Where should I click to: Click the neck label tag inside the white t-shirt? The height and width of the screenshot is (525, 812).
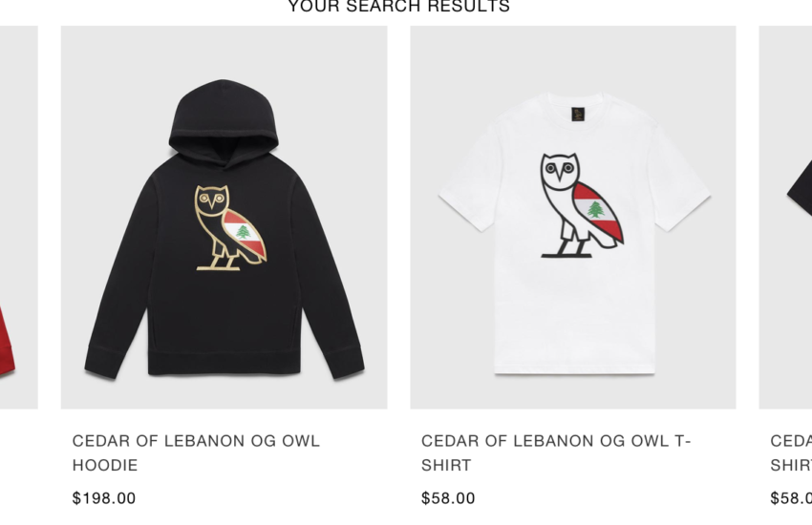coord(578,114)
